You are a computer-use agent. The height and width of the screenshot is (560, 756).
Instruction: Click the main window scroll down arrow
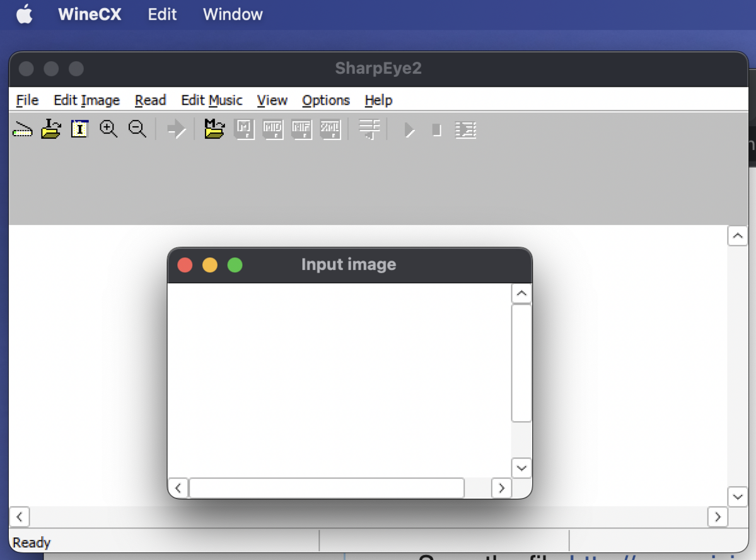tap(737, 497)
